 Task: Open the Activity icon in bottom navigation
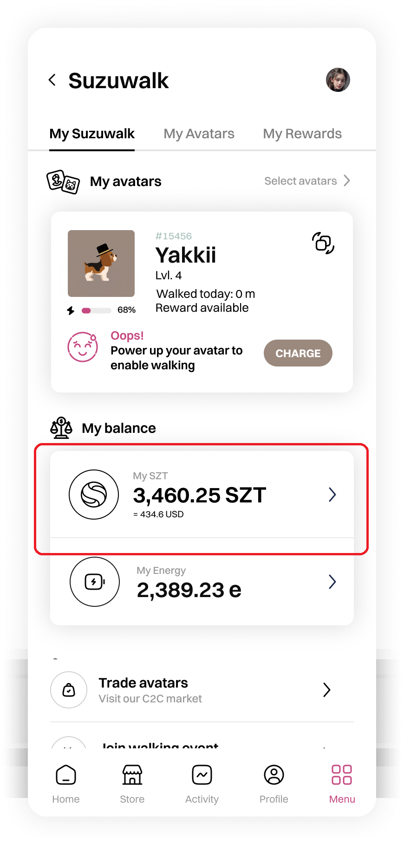coord(202,775)
